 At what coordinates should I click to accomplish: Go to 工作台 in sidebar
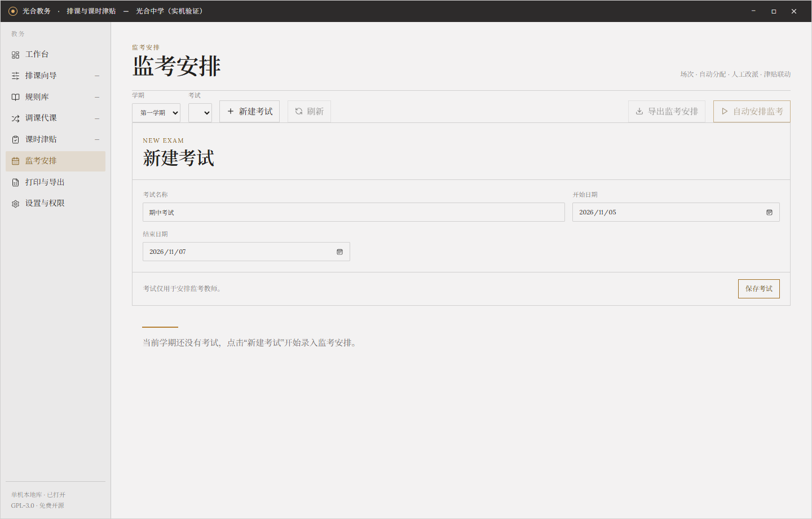click(55, 54)
